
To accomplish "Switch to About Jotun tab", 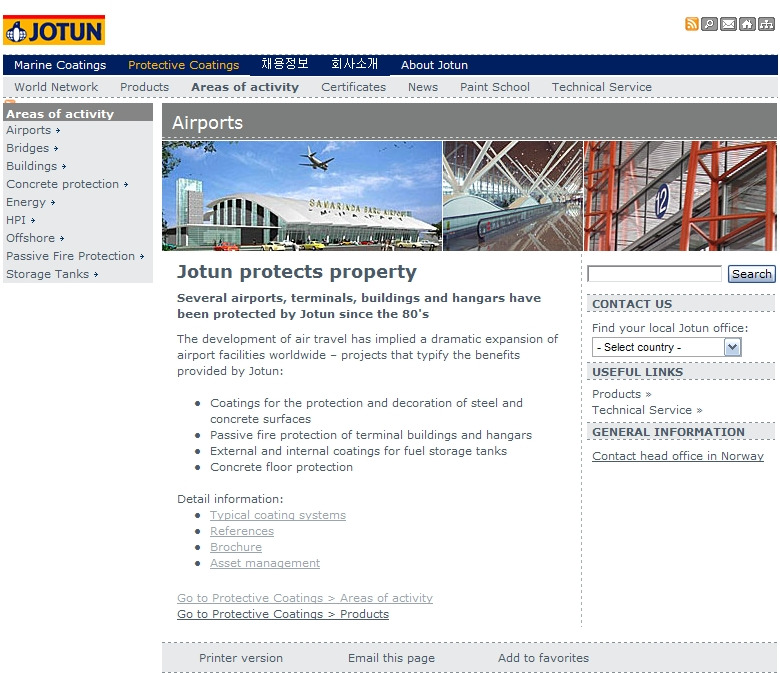I will coord(434,65).
